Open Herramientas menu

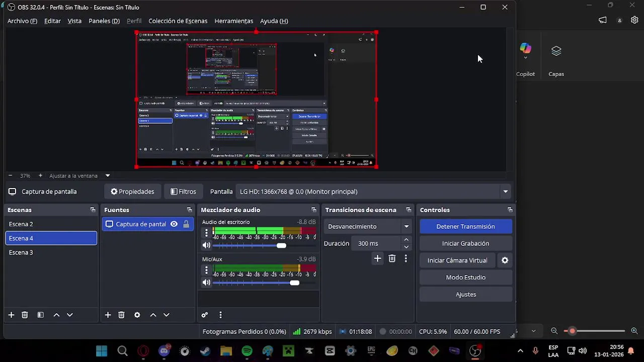pos(233,21)
